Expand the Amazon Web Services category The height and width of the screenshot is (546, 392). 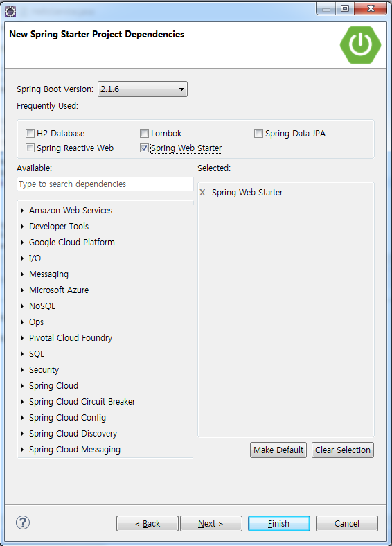[x=22, y=211]
